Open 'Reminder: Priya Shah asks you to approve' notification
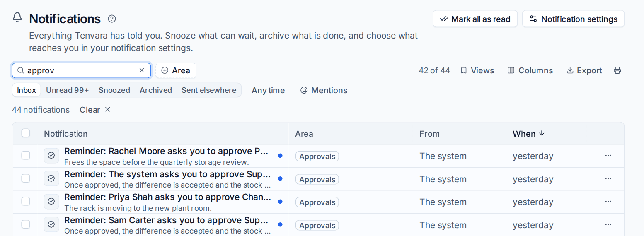Image resolution: width=644 pixels, height=236 pixels. (167, 197)
